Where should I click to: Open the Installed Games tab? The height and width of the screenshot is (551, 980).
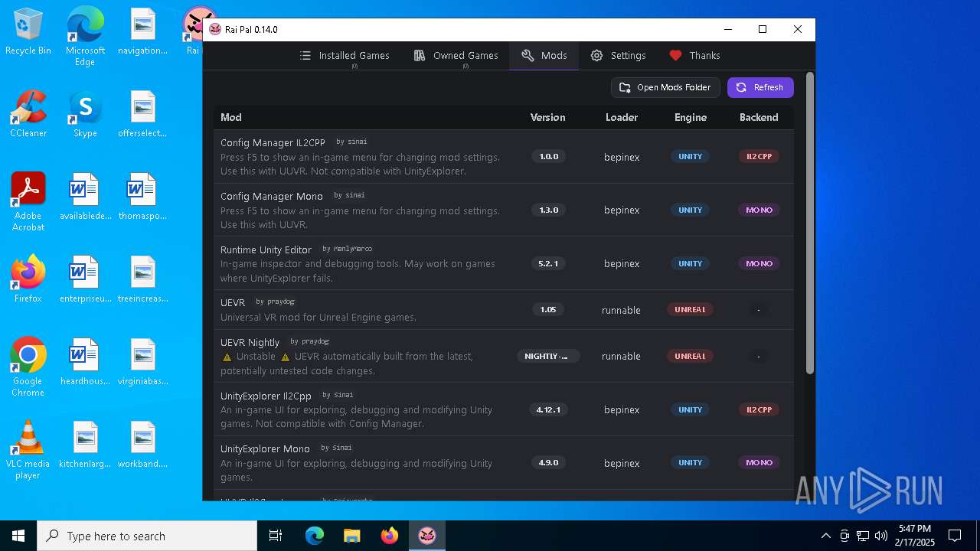tap(345, 56)
